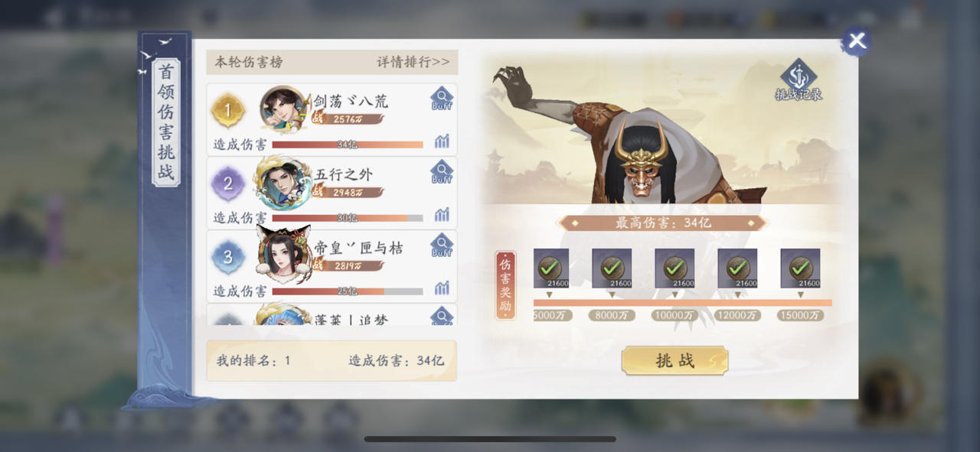Select claimed reward box at 15000万
The height and width of the screenshot is (452, 980).
tap(800, 268)
